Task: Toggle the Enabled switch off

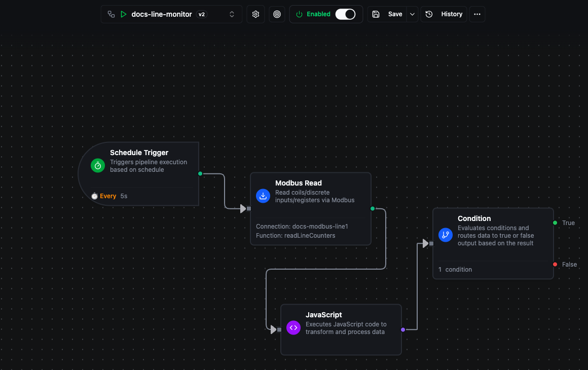Action: (x=345, y=14)
